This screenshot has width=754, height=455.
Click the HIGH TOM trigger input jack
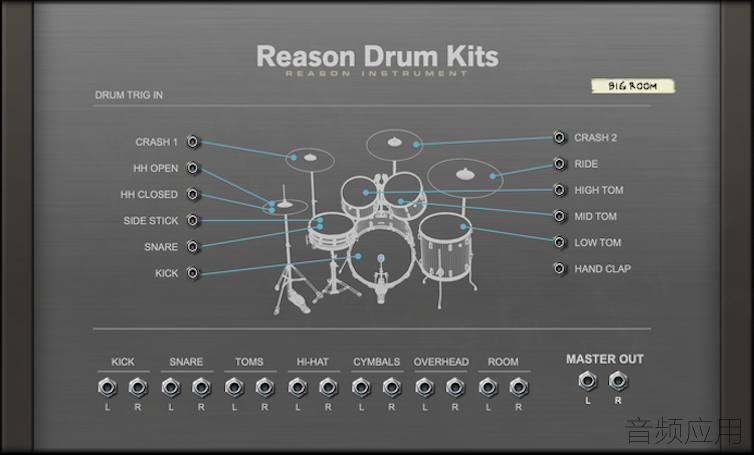tap(559, 190)
